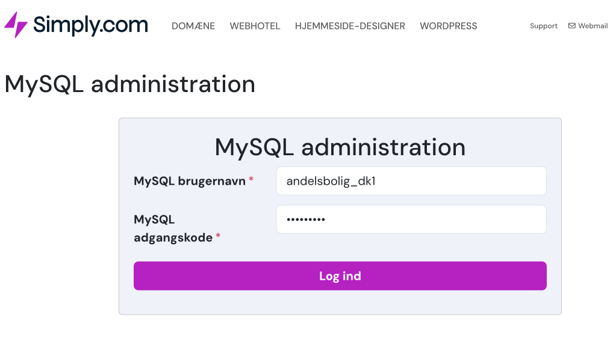Open the WEBHOTEL menu item
Screen dimensions: 610x364
pos(255,26)
